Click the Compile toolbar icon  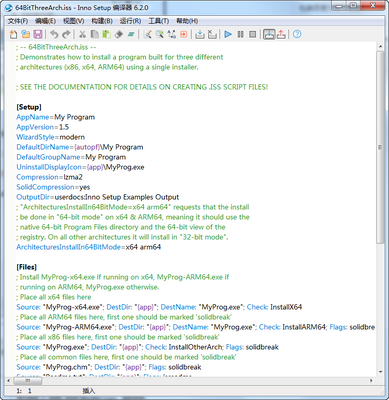(200, 34)
